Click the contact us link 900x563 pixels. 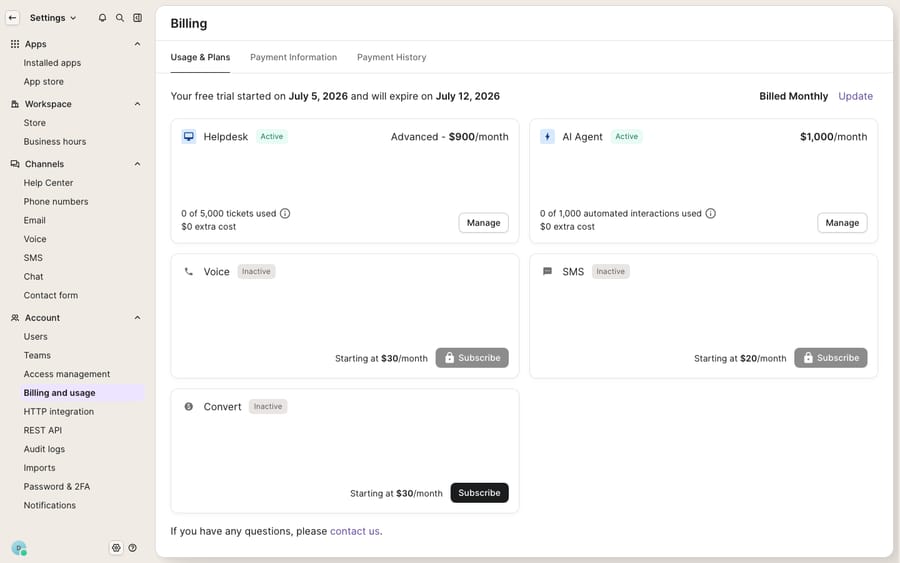pos(355,531)
